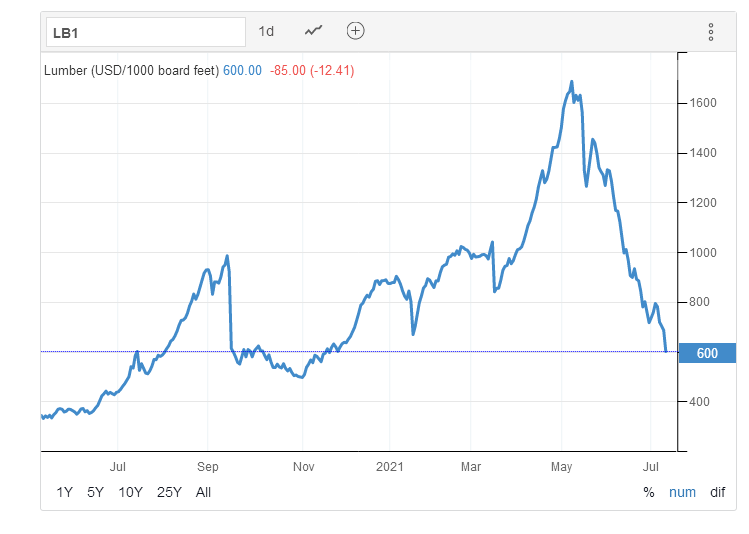The image size is (749, 534).
Task: Select the 1Y time range
Action: 64,492
